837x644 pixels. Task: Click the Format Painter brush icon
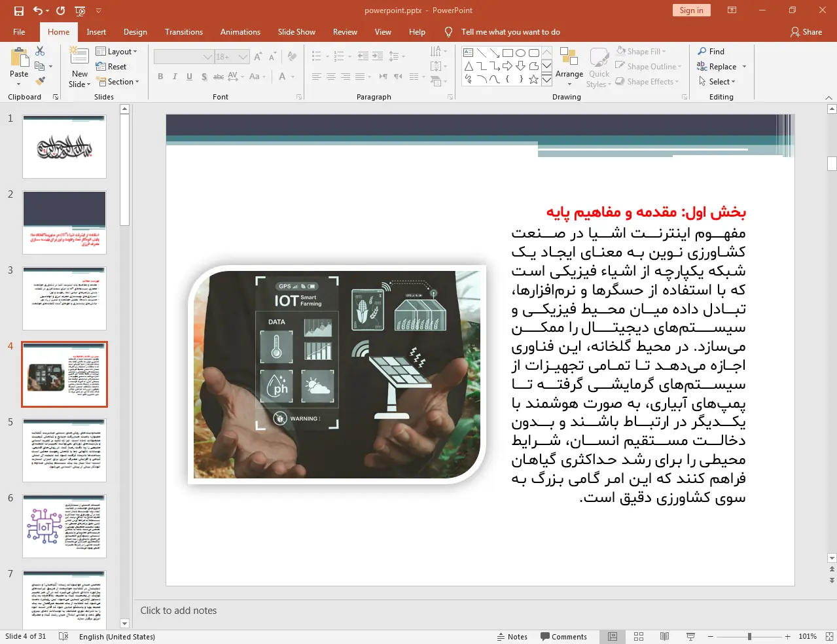click(x=40, y=81)
